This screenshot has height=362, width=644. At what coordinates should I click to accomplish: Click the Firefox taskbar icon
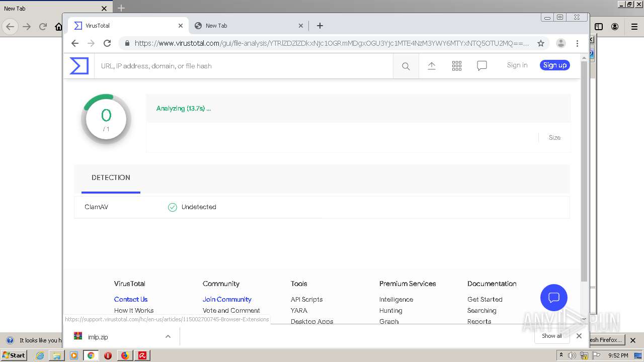pos(125,355)
